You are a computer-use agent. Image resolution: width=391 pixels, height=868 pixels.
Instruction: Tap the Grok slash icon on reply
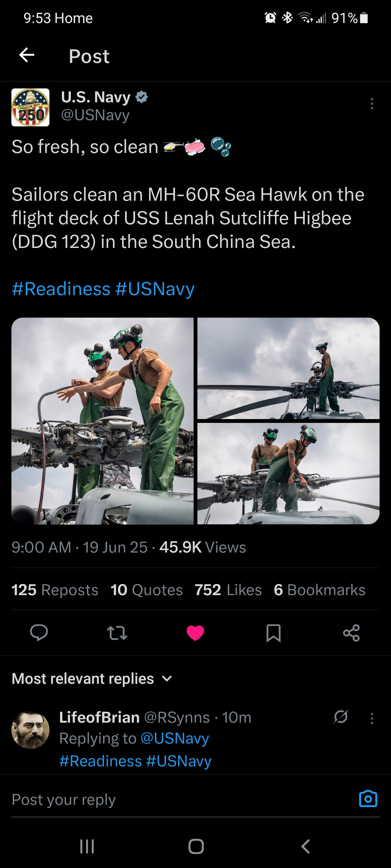pyautogui.click(x=341, y=717)
